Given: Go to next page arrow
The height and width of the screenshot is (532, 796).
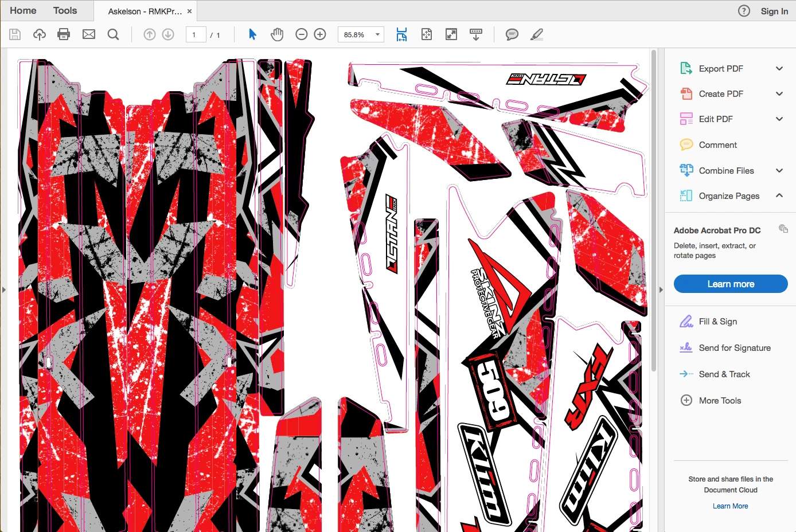Looking at the screenshot, I should click(168, 34).
